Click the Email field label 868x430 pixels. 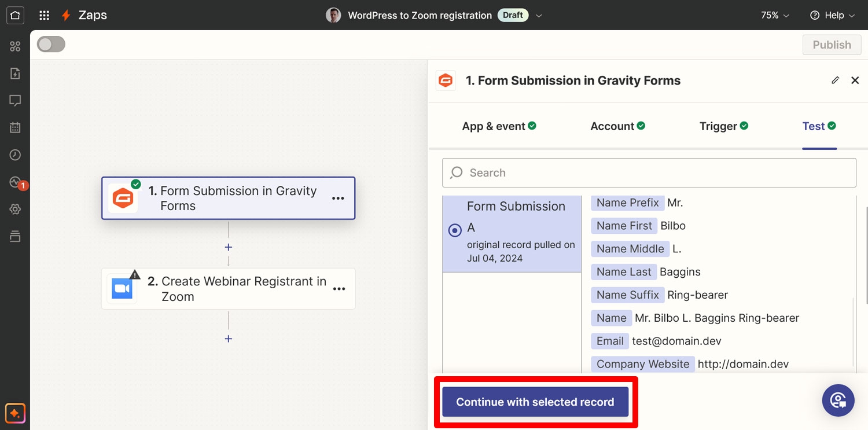610,341
